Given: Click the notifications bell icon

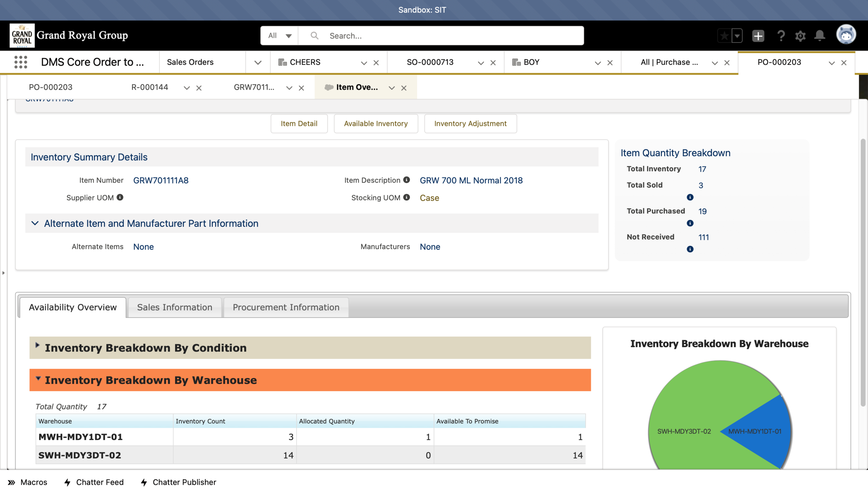Looking at the screenshot, I should 820,35.
